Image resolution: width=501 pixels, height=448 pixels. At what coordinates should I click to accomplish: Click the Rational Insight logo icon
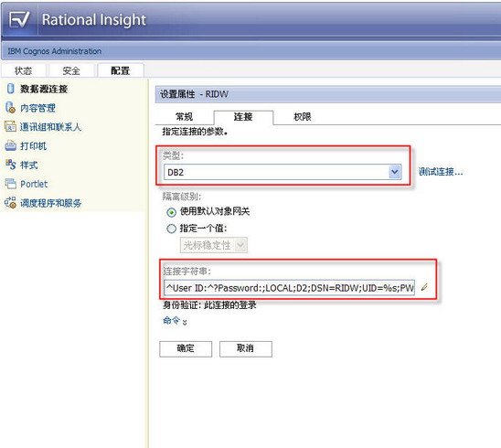pyautogui.click(x=19, y=19)
